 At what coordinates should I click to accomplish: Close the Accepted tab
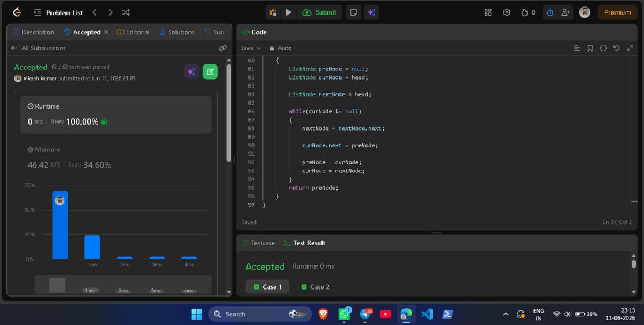pos(106,32)
